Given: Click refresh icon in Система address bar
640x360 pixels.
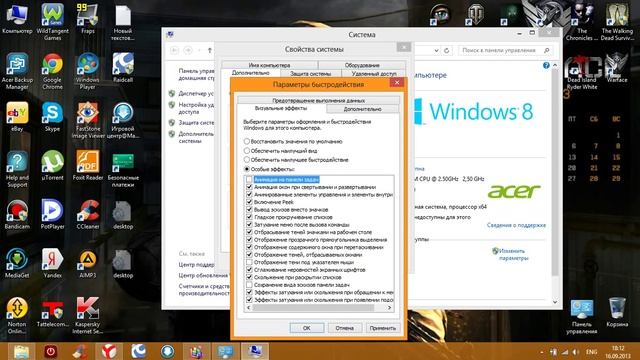Looking at the screenshot, I should tap(447, 50).
